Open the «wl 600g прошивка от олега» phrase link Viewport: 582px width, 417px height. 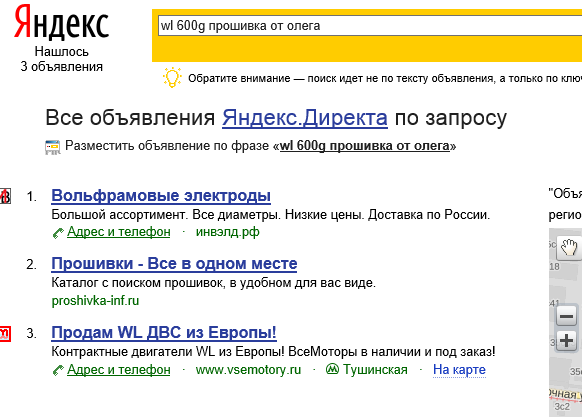pyautogui.click(x=364, y=146)
